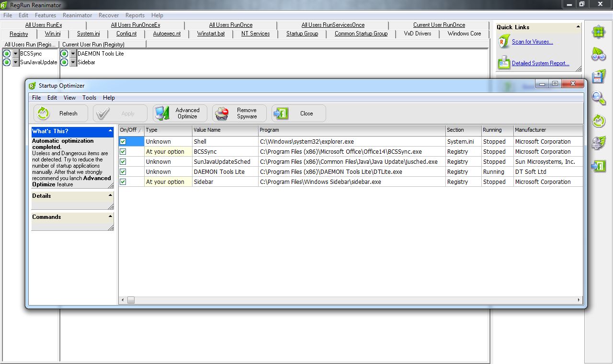Screen dimensions: 613x364
Task: Switch to the NT Services tab
Action: click(255, 34)
